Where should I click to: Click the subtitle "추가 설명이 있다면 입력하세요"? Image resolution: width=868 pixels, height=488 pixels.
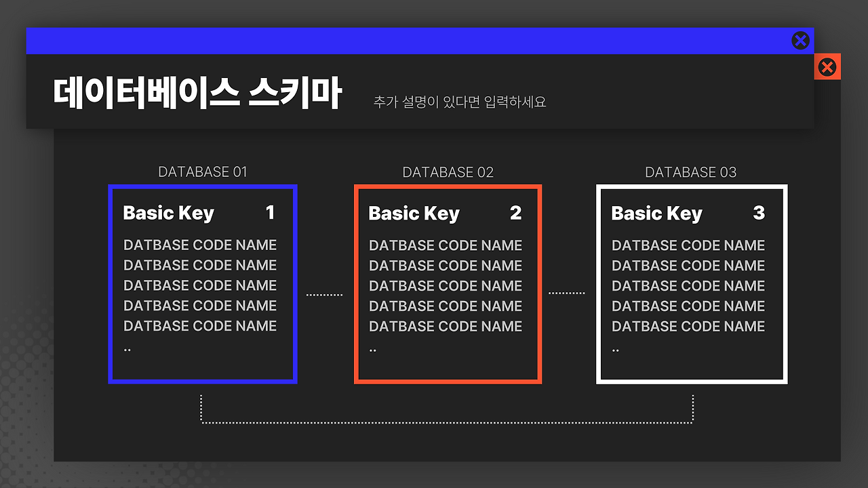pyautogui.click(x=460, y=102)
